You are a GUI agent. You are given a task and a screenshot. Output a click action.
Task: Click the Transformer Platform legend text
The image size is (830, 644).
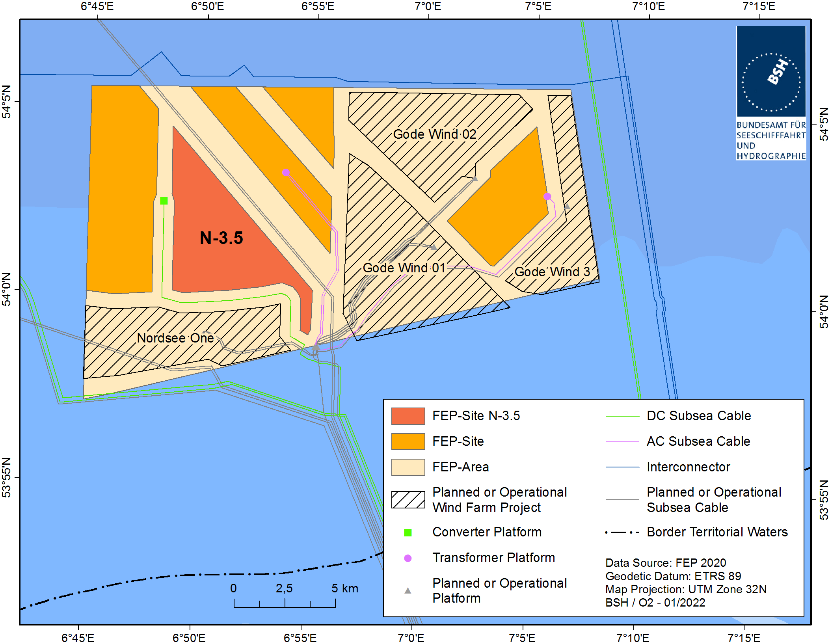point(494,558)
